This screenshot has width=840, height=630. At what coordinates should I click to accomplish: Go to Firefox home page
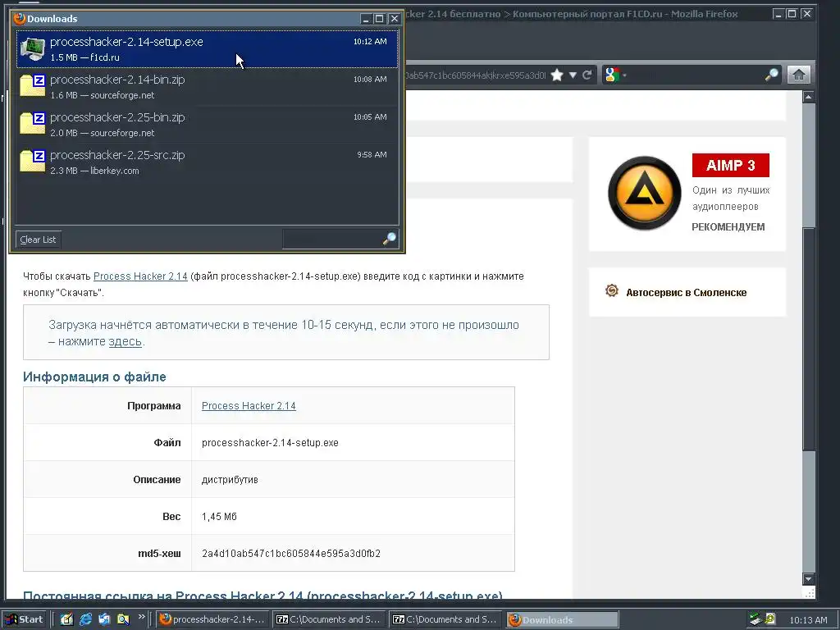(798, 75)
